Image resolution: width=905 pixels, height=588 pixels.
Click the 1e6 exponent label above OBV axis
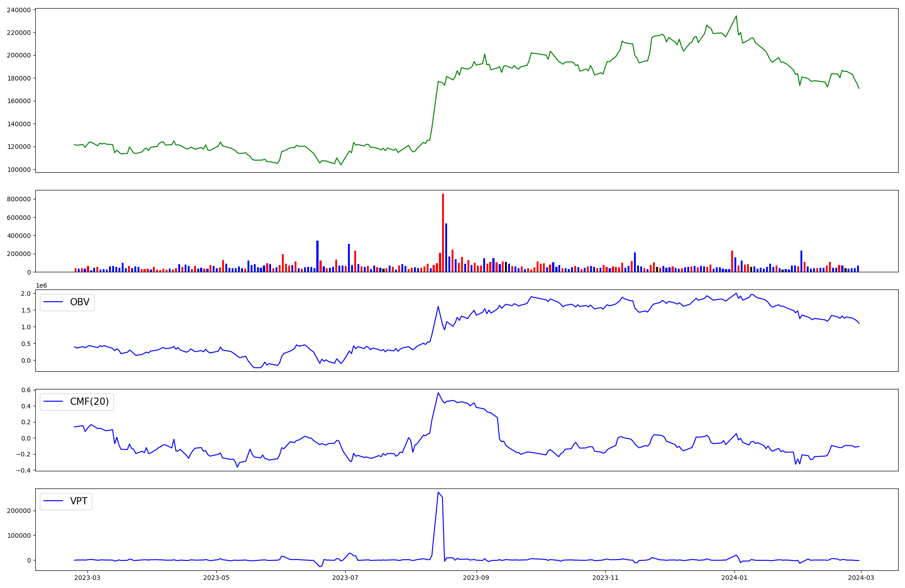tap(41, 286)
